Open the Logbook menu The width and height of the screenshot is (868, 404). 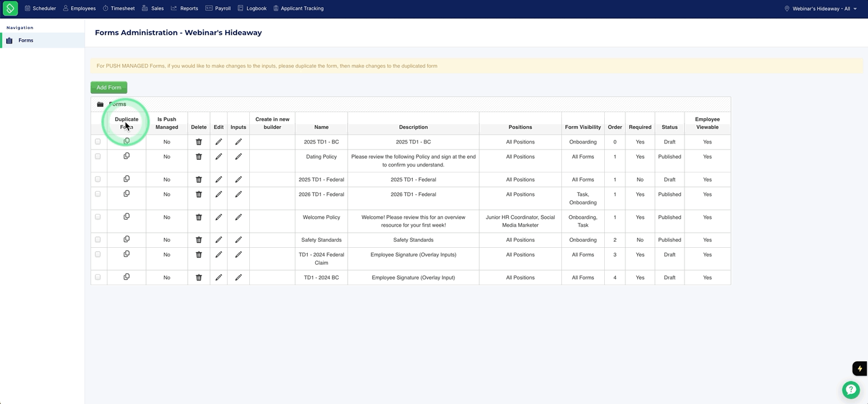pos(252,8)
